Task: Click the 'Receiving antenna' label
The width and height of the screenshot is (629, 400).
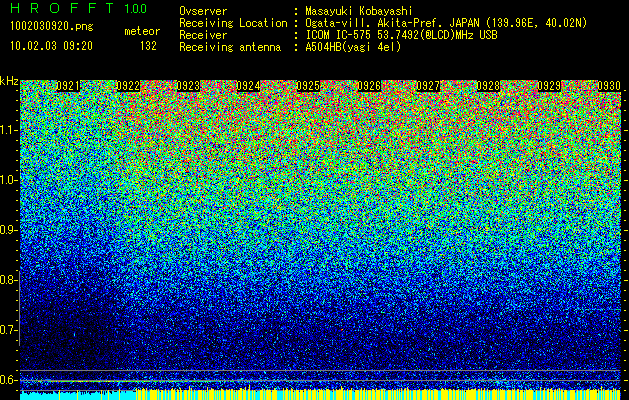Action: (230, 47)
